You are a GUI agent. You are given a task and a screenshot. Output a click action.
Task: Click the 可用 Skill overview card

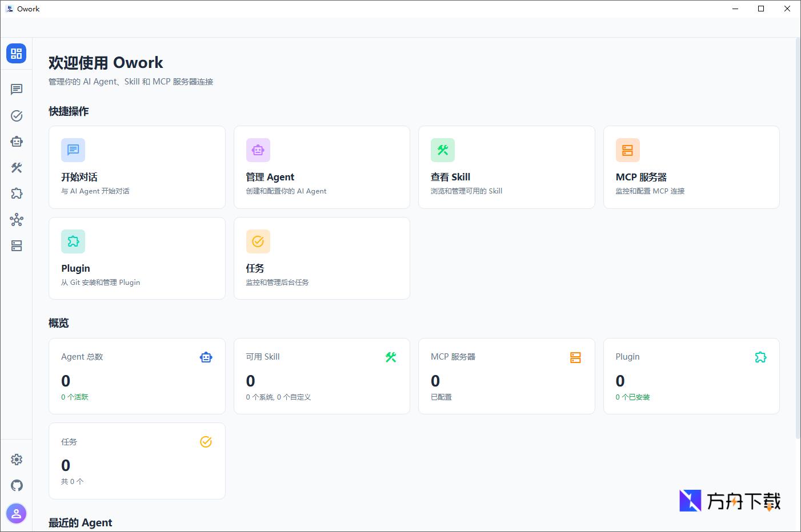(322, 376)
